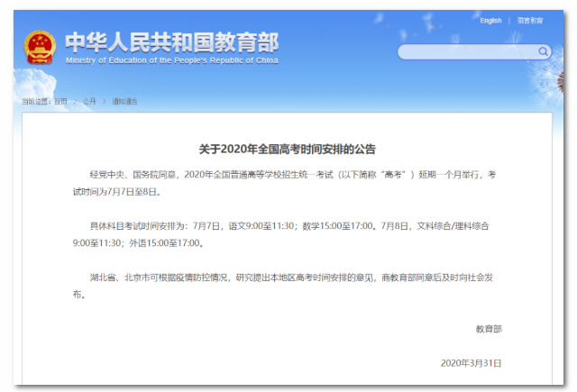Click the chevron after 公开 breadcrumb
Viewport: 577px width, 392px height.
click(104, 101)
